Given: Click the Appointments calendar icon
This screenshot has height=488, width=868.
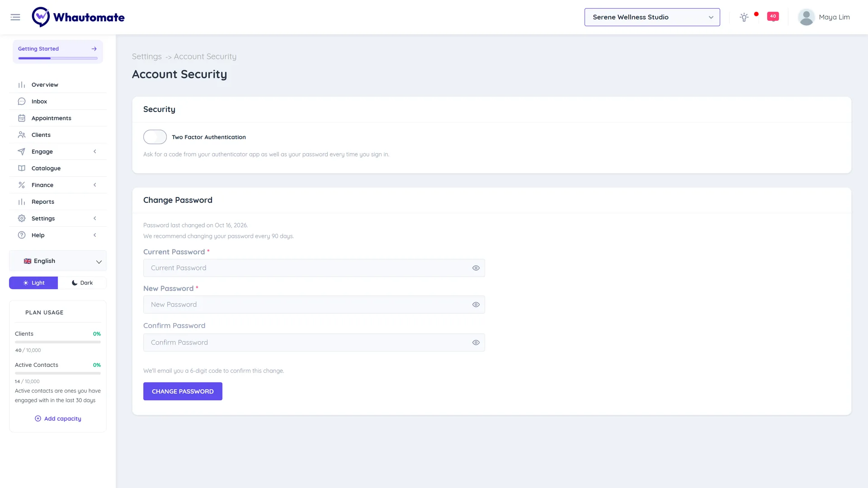Looking at the screenshot, I should [22, 118].
